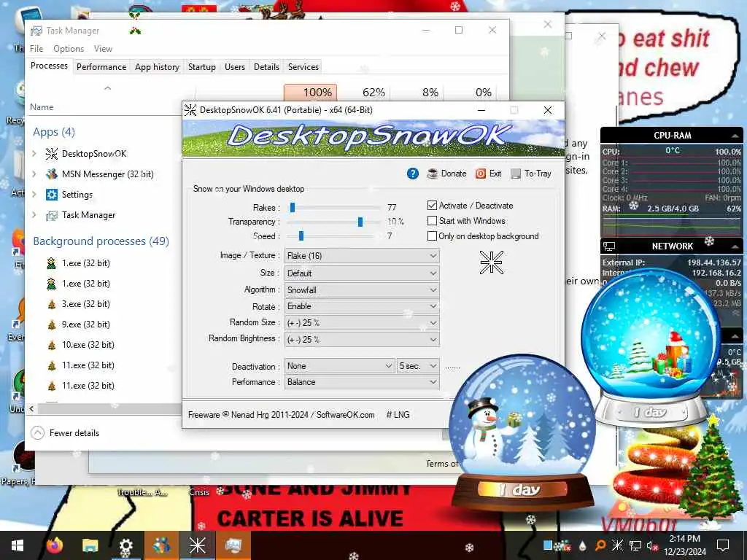This screenshot has width=747, height=560.
Task: Click the # LNG link
Action: pyautogui.click(x=398, y=415)
